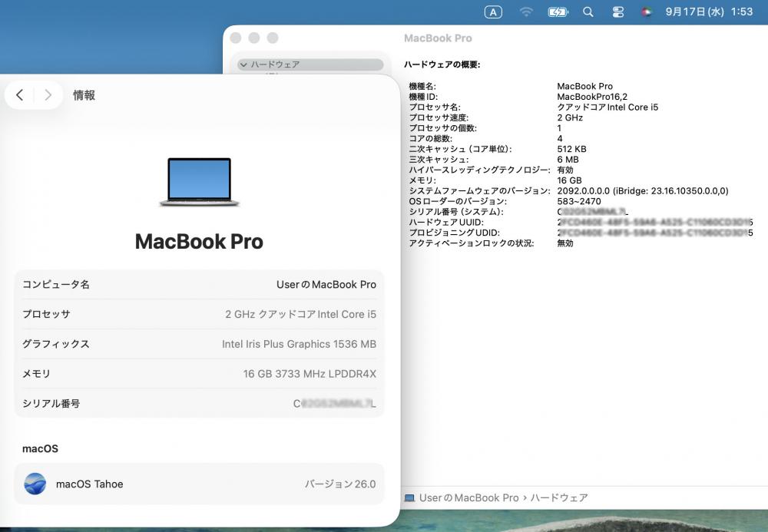Image resolution: width=768 pixels, height=532 pixels.
Task: Select OSローダーのバージョン value 583~2470
Action: [579, 201]
